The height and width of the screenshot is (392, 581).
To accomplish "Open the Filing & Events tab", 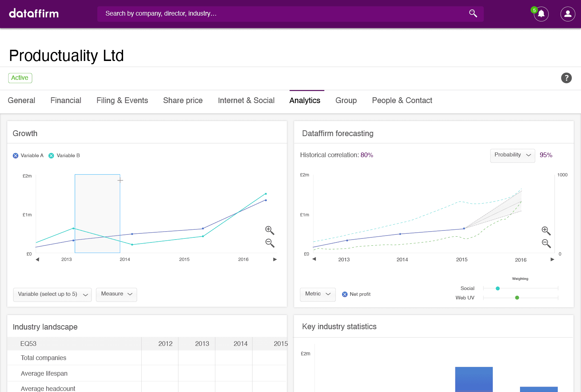I will click(x=122, y=101).
